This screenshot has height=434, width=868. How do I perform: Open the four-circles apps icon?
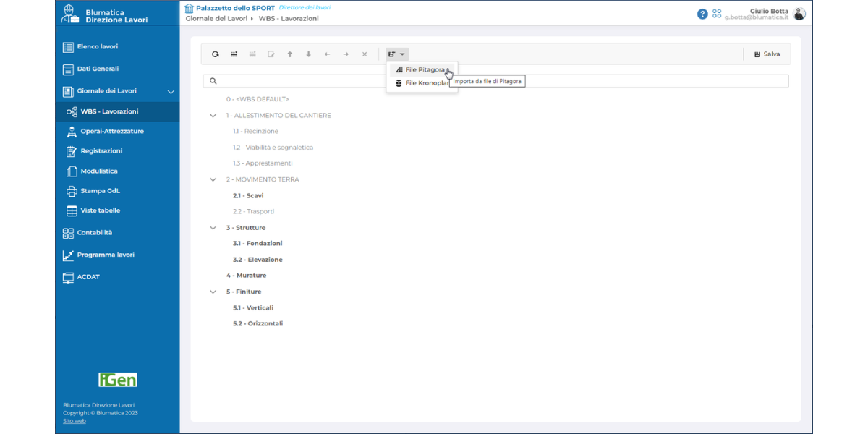click(x=717, y=14)
